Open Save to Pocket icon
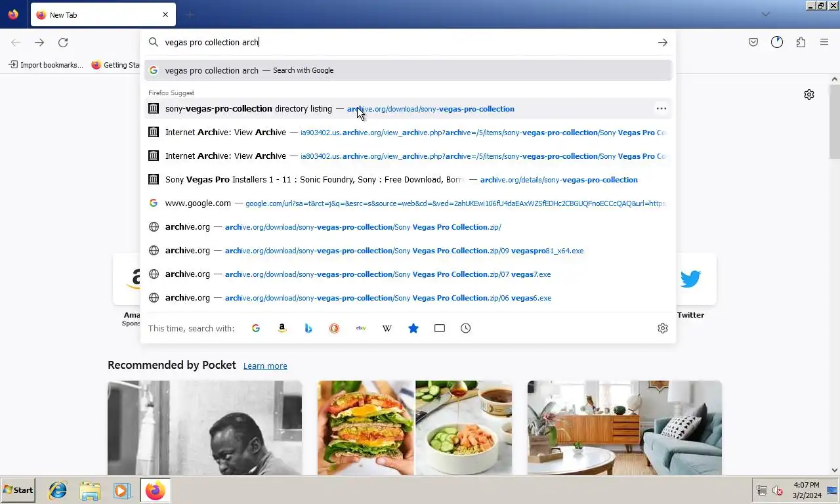This screenshot has width=840, height=504. [753, 42]
